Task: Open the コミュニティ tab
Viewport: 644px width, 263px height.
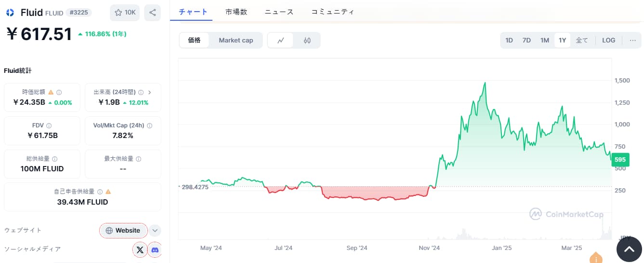Action: click(x=333, y=12)
